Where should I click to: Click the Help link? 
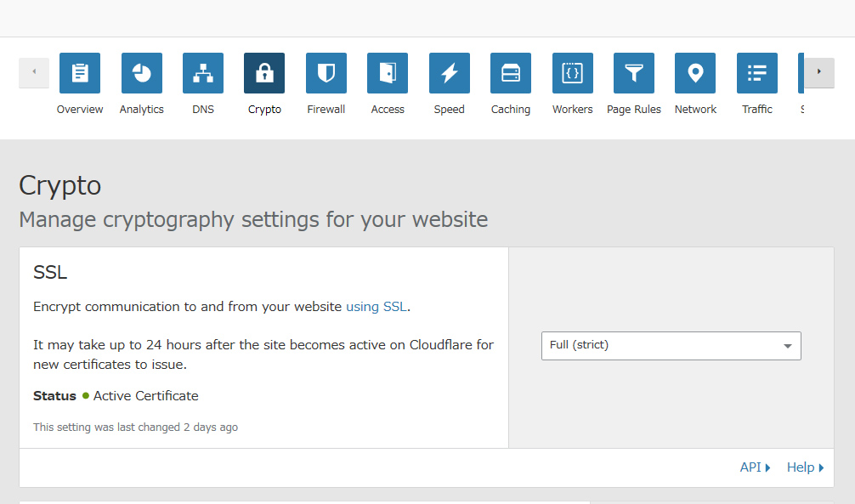[800, 467]
